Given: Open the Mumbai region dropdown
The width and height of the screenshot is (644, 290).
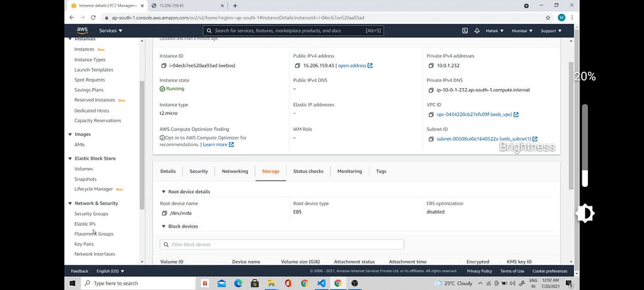Looking at the screenshot, I should (x=522, y=31).
